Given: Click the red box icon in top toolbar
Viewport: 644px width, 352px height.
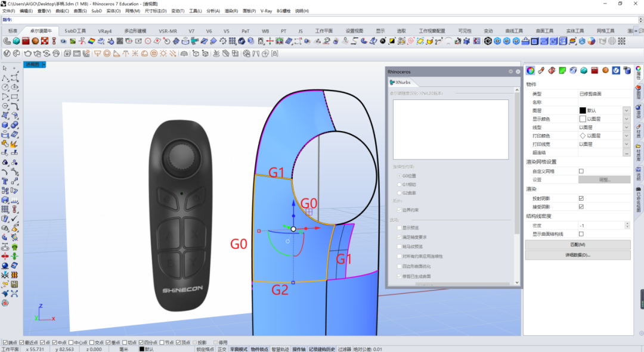Looking at the screenshot, I should (x=26, y=41).
